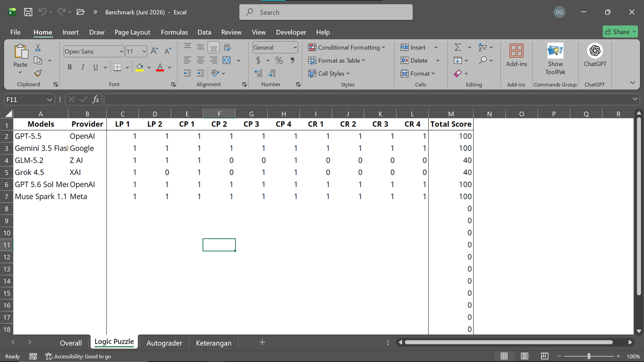The width and height of the screenshot is (644, 362).
Task: Click the Copy icon in Clipboard group
Action: tap(38, 61)
